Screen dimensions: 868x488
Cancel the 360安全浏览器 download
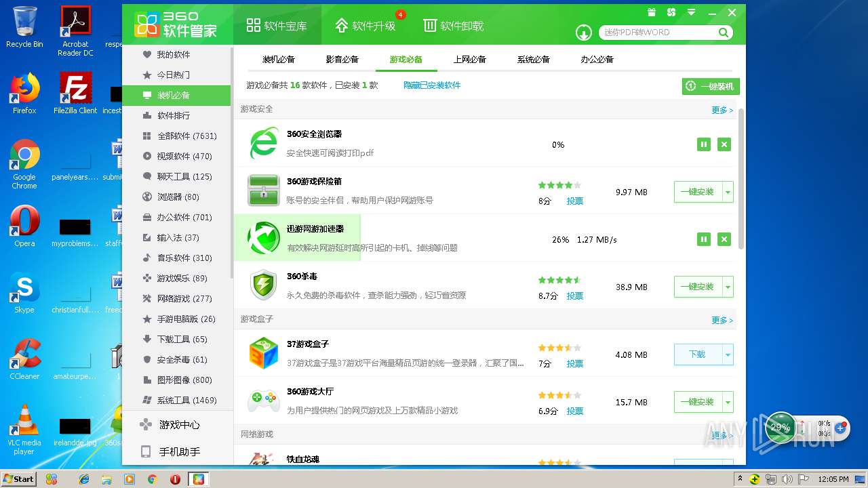coord(724,144)
